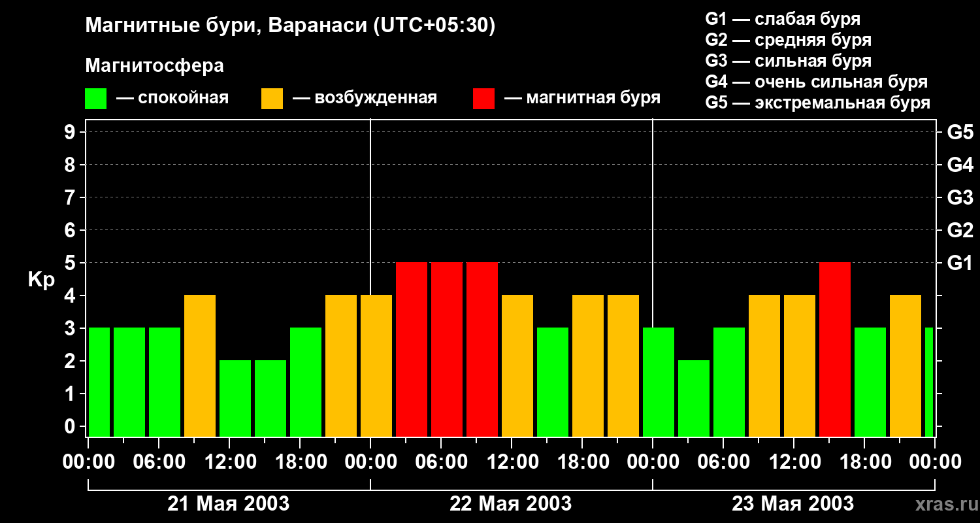Click the '21 Мая 2003' date label

pyautogui.click(x=229, y=503)
